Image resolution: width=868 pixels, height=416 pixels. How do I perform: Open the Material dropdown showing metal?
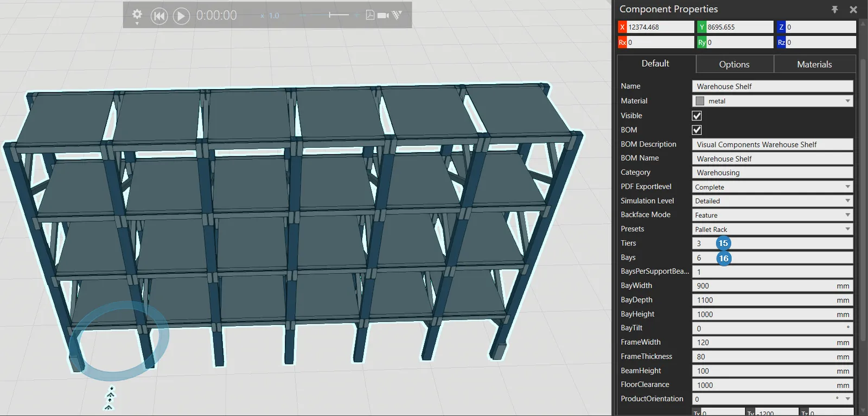point(773,101)
